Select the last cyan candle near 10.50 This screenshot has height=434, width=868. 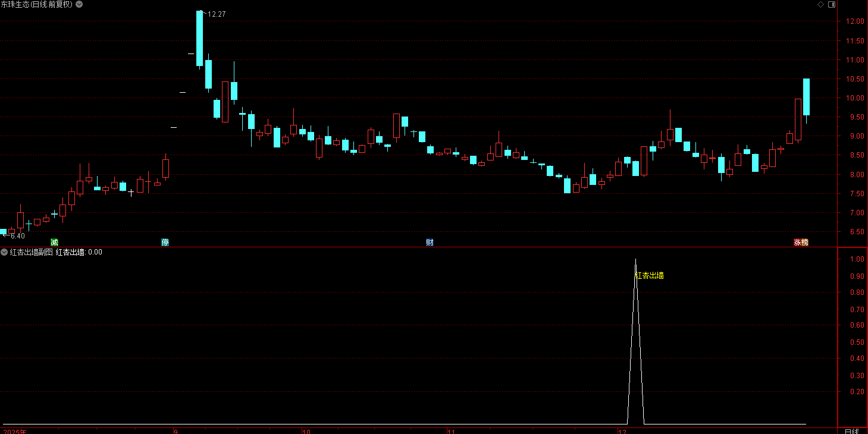(x=807, y=97)
